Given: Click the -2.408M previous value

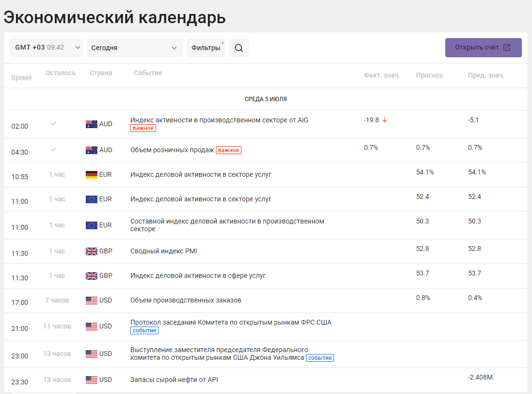Looking at the screenshot, I should click(x=480, y=378).
